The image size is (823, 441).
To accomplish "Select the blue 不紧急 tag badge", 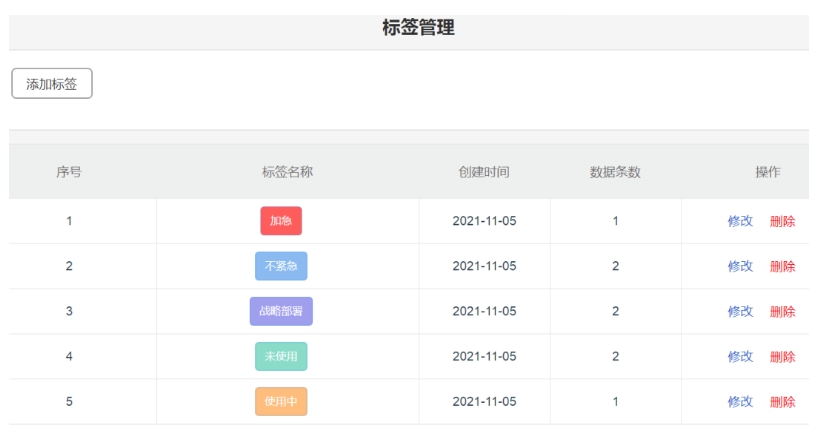I will click(281, 266).
